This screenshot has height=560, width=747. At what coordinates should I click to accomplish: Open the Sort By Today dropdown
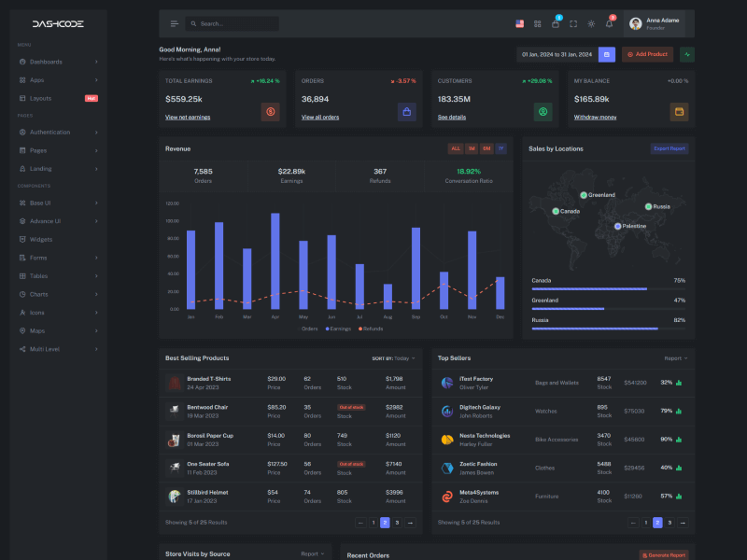click(394, 357)
